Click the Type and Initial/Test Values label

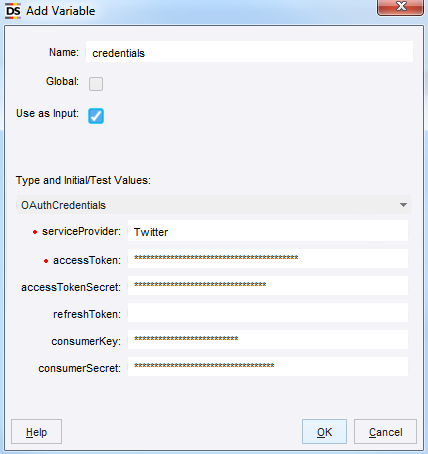click(83, 180)
